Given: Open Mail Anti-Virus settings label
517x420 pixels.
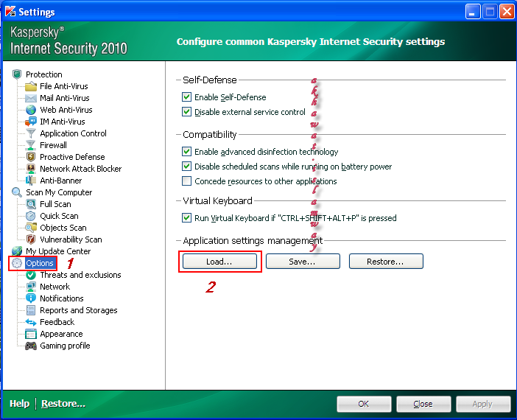Looking at the screenshot, I should point(65,98).
